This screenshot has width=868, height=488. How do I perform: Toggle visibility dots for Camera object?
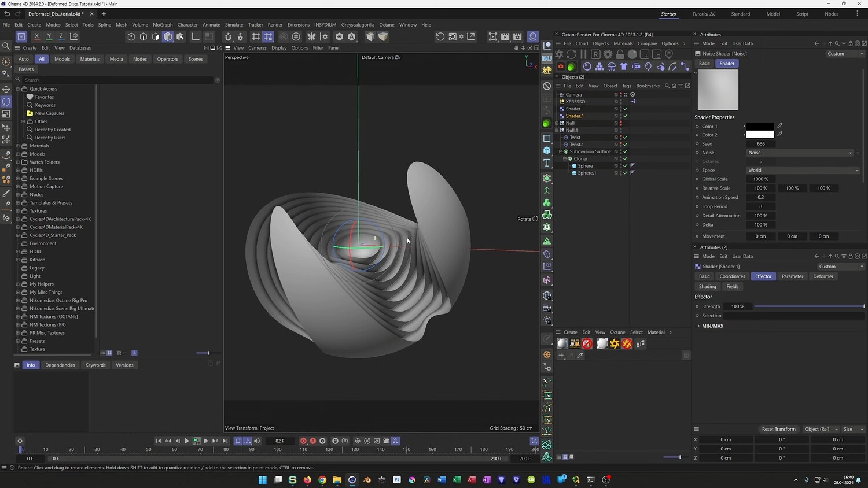621,94
